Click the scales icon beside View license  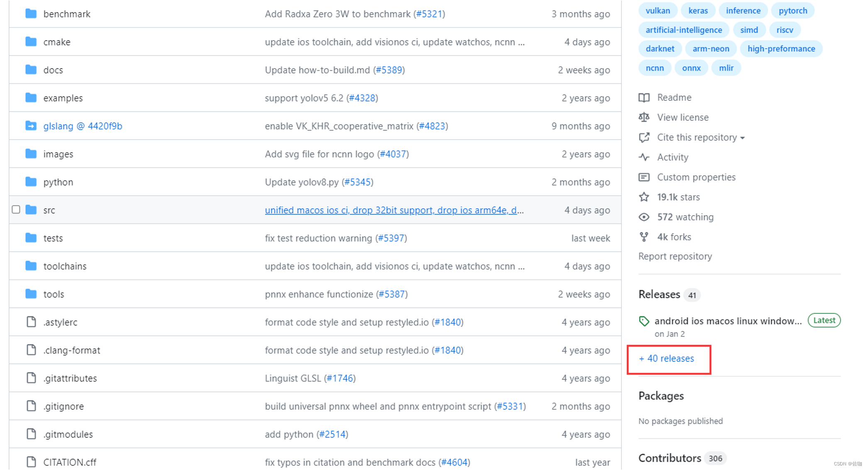[644, 117]
